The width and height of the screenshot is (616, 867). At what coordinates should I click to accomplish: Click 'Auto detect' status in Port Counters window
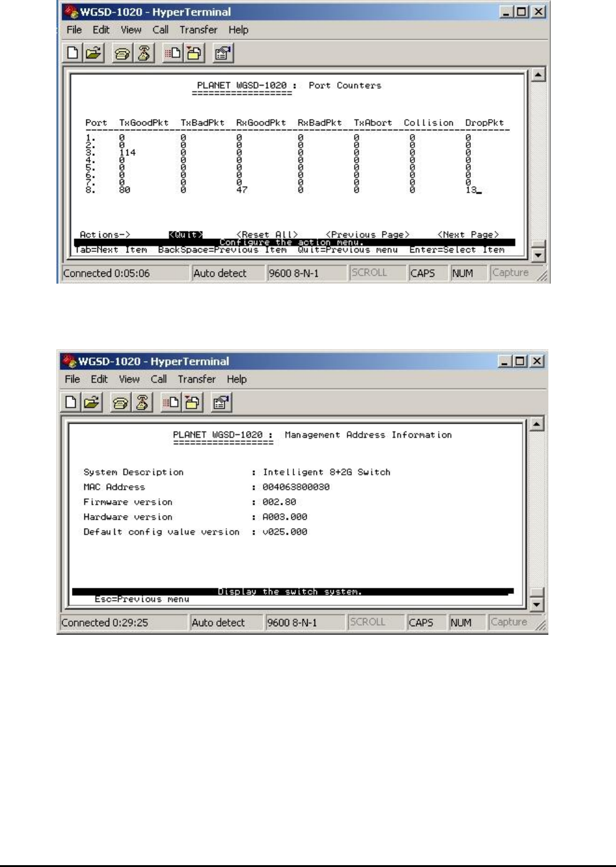[220, 273]
